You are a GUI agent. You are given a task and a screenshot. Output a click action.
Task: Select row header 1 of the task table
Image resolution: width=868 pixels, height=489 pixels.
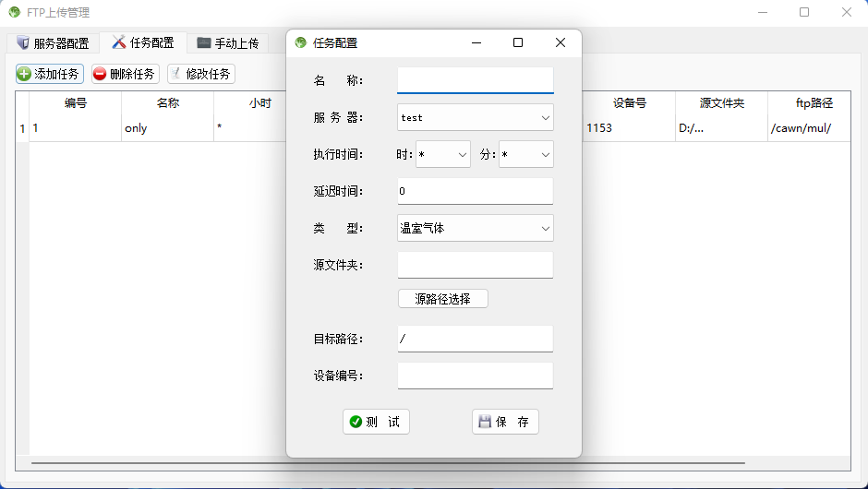22,128
